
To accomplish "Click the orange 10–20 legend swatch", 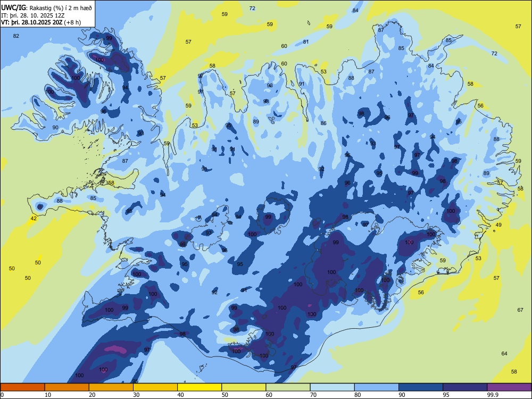I will point(67,387).
